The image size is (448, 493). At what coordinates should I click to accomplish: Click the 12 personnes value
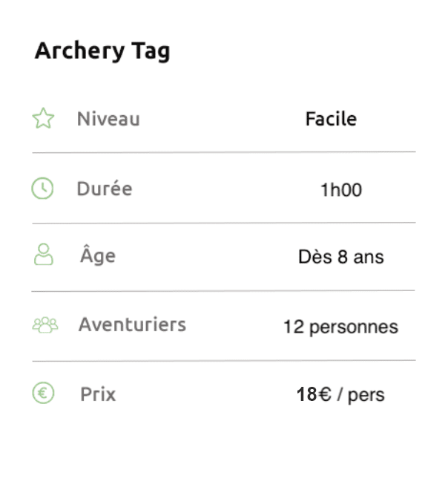(341, 327)
